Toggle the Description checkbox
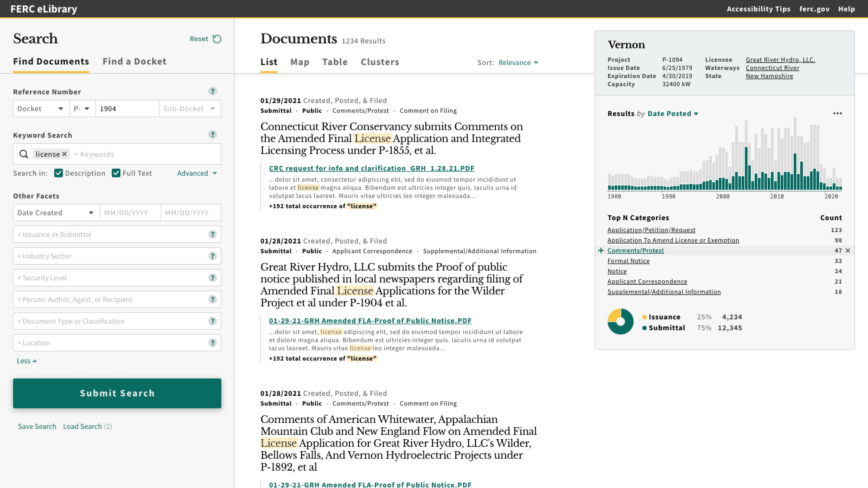The height and width of the screenshot is (488, 868). click(59, 173)
